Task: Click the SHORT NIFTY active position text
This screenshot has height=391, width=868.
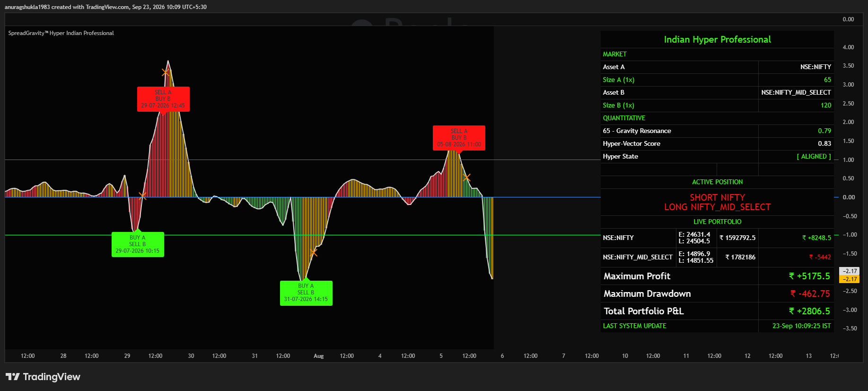Action: (717, 197)
